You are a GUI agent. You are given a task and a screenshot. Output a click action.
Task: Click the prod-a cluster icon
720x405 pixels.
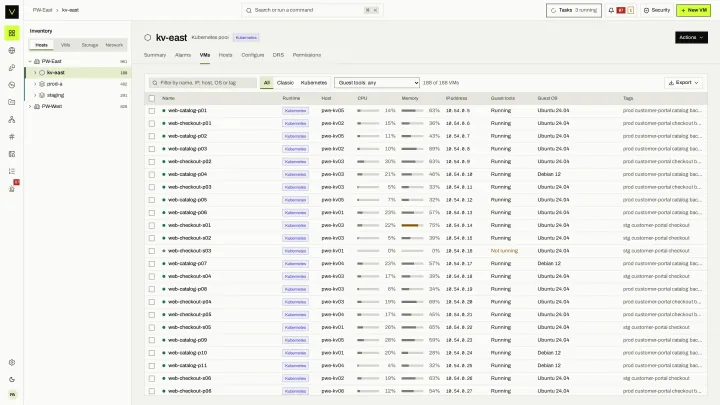coord(42,84)
